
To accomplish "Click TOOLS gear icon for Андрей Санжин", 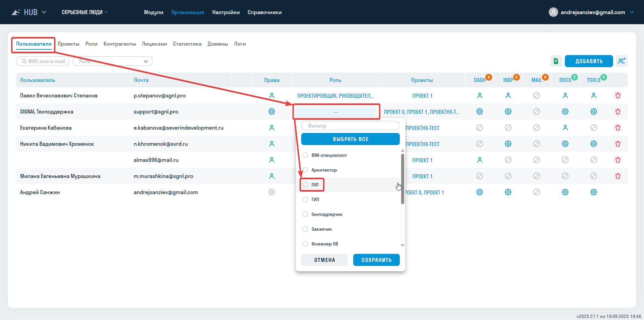I will click(593, 192).
